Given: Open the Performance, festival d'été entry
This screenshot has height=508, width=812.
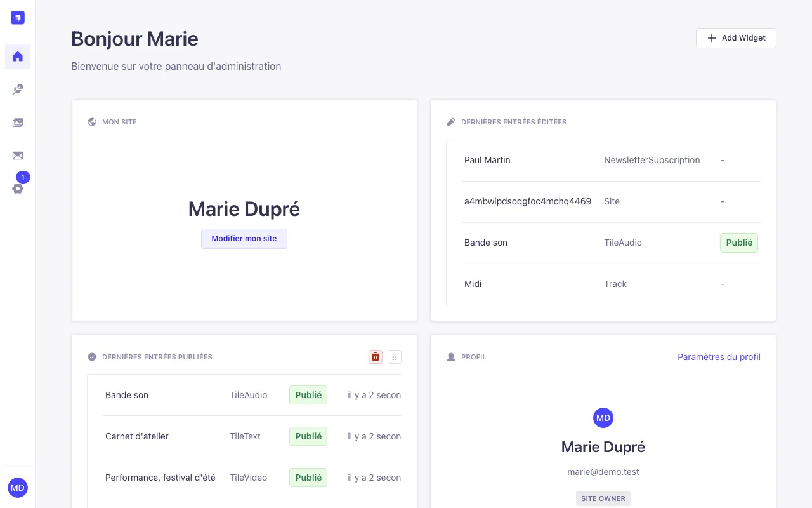Looking at the screenshot, I should pos(160,478).
